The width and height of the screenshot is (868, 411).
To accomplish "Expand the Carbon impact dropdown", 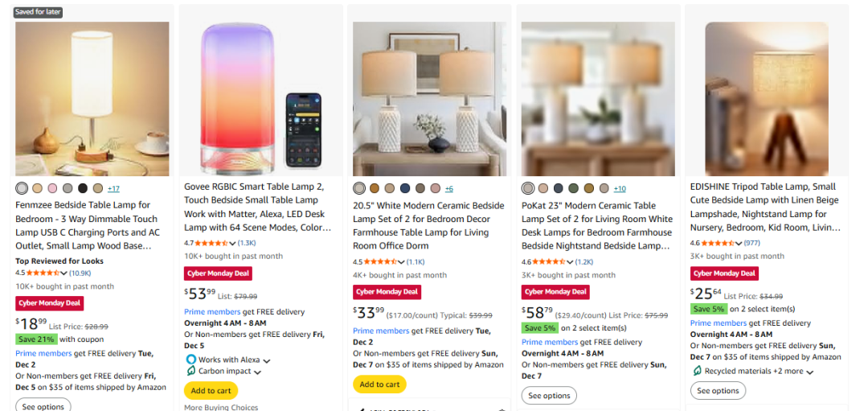I will (x=256, y=372).
